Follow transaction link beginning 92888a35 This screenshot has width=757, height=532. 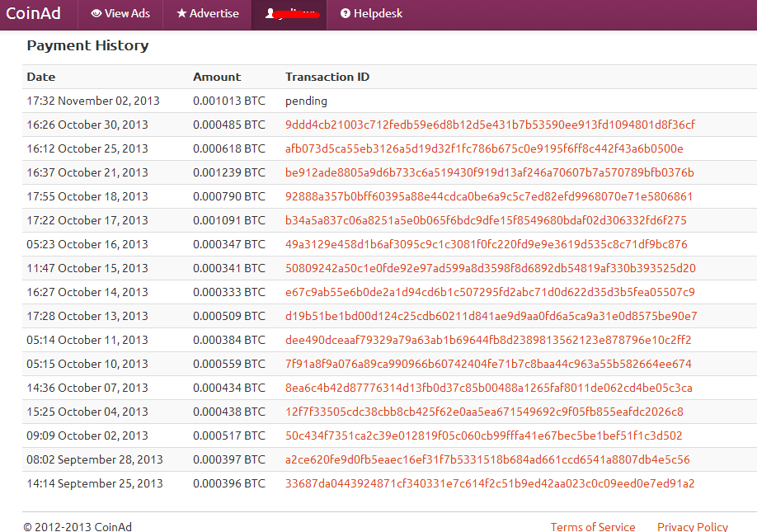pos(489,196)
